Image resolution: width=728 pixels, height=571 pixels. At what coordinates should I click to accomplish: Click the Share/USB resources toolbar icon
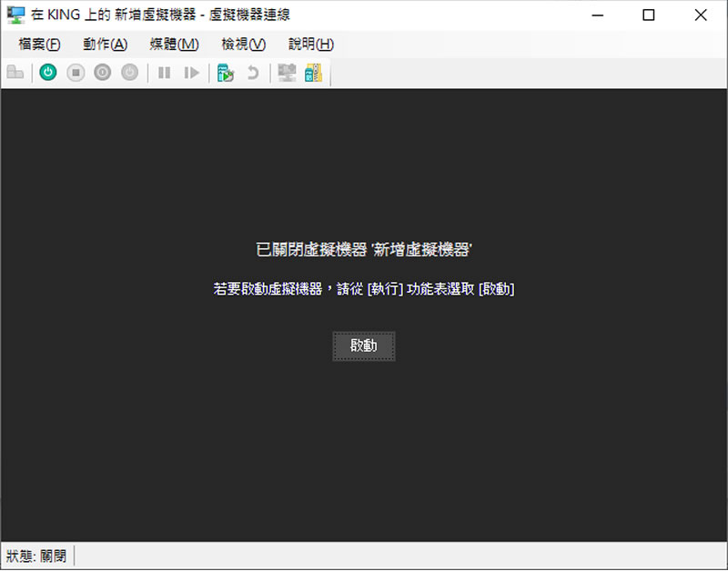[x=314, y=73]
